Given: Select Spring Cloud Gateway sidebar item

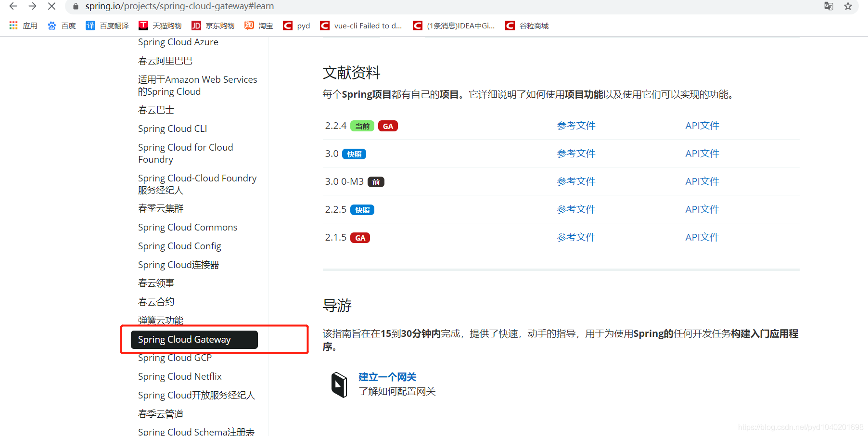Looking at the screenshot, I should click(x=194, y=339).
